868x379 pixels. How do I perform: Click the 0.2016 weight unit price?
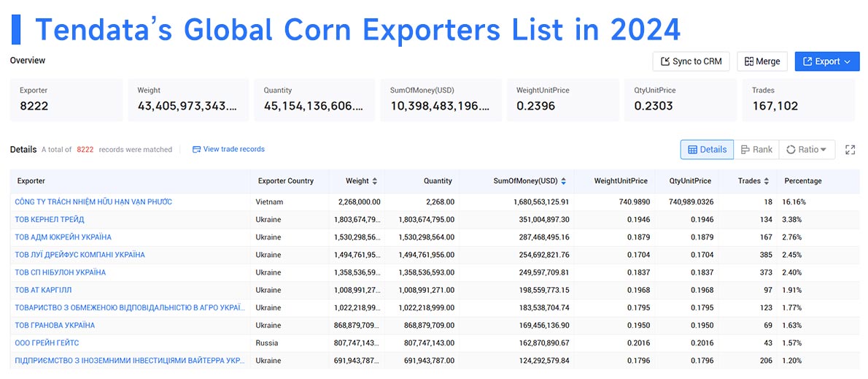(639, 343)
